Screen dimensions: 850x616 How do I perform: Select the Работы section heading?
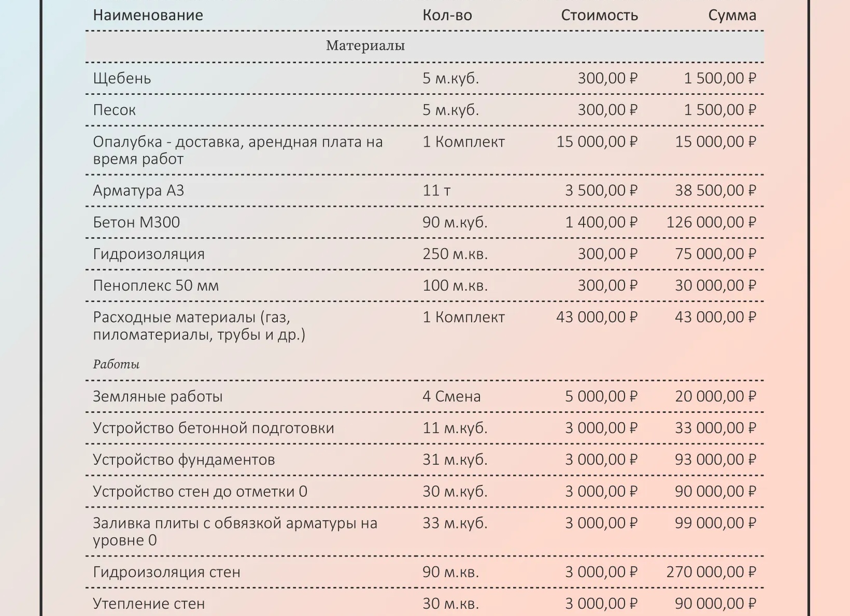pyautogui.click(x=116, y=364)
